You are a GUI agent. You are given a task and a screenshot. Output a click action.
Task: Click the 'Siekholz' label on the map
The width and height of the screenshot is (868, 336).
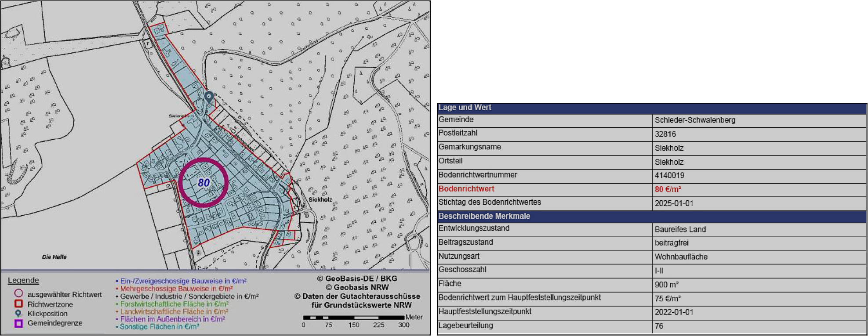coord(320,199)
